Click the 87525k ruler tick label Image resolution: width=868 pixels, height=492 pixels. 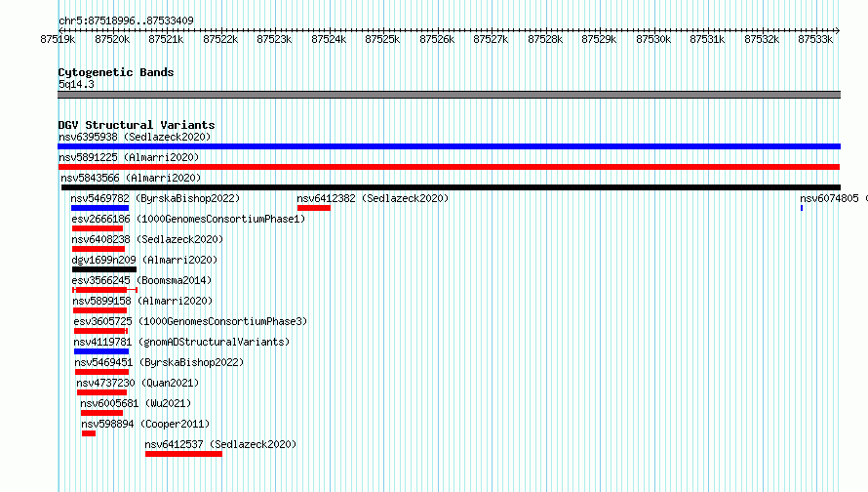coord(382,39)
